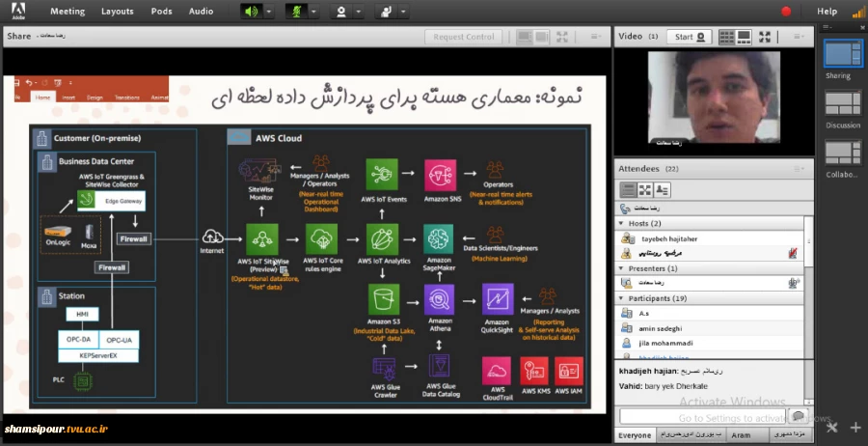Click the send chat message button

798,417
